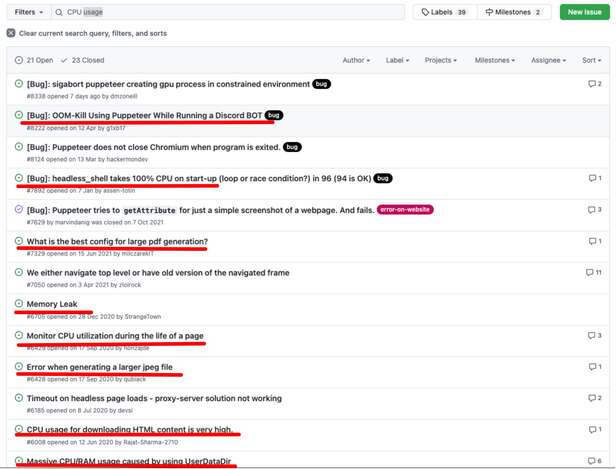Click the closed-issue icon beside getAttribute issue
Image resolution: width=616 pixels, height=469 pixels.
pyautogui.click(x=19, y=210)
